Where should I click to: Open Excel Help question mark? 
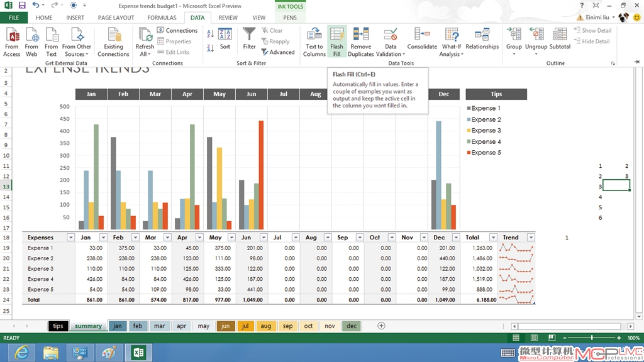click(582, 5)
